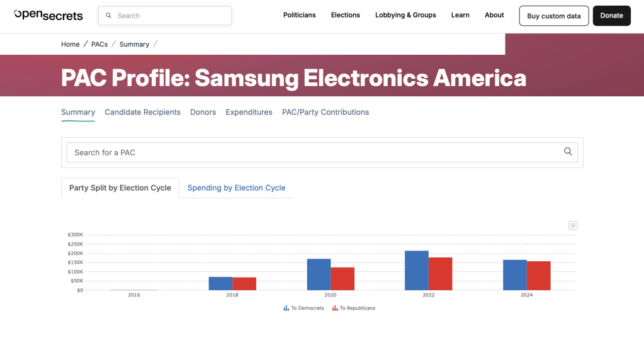The width and height of the screenshot is (644, 343).
Task: Go to the PAC/Party Contributions tab
Action: coord(325,112)
